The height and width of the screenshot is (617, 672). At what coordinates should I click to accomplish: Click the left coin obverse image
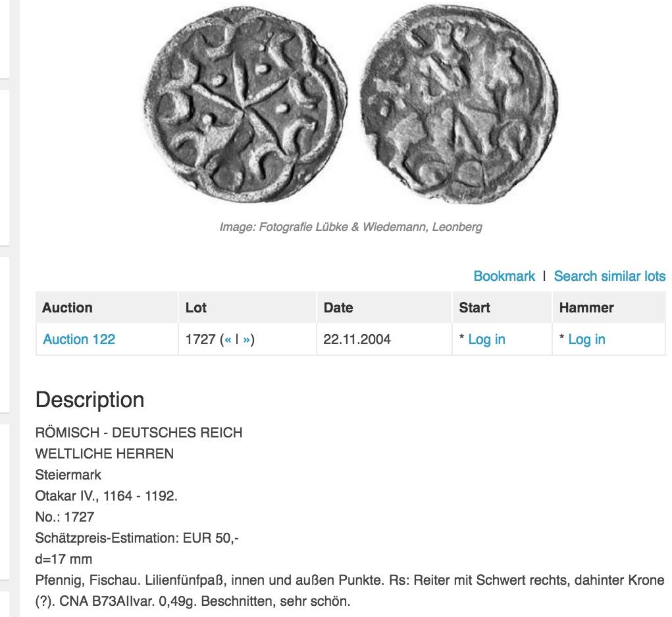[245, 104]
